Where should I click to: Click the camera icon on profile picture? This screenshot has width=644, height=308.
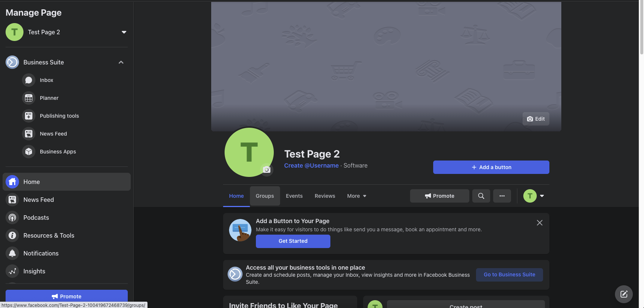tap(267, 170)
